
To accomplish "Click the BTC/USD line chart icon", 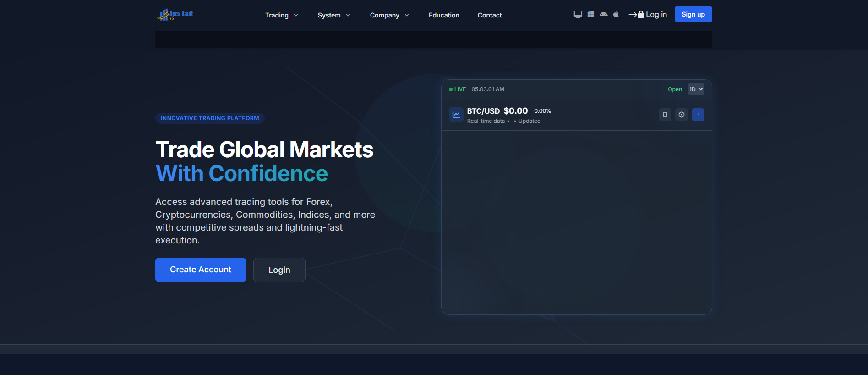I will pos(456,115).
